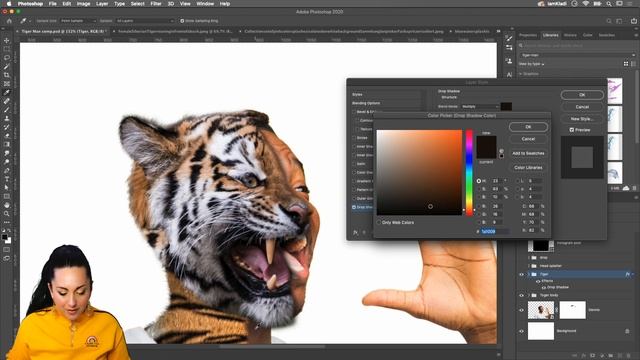Open the Window menu

205,4
